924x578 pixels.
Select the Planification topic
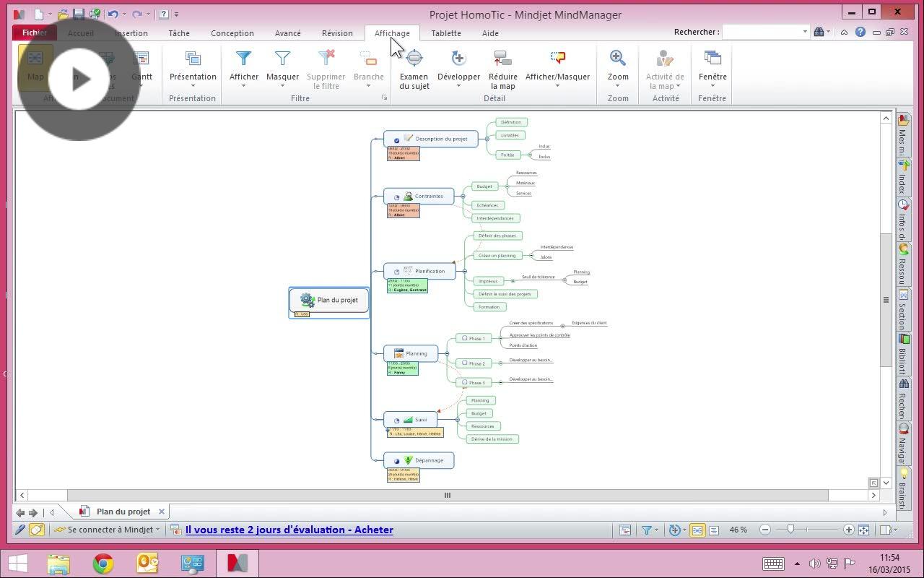tap(420, 271)
